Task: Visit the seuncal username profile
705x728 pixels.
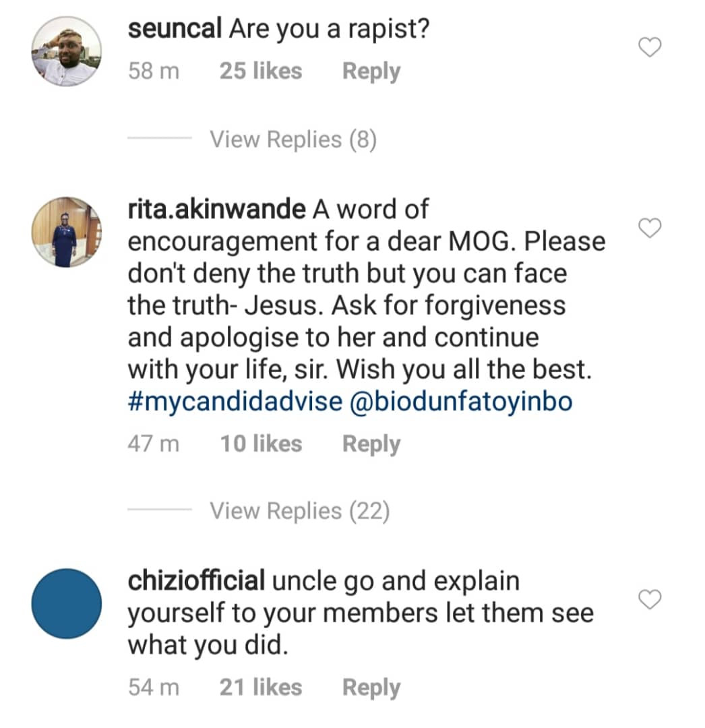Action: click(x=175, y=30)
